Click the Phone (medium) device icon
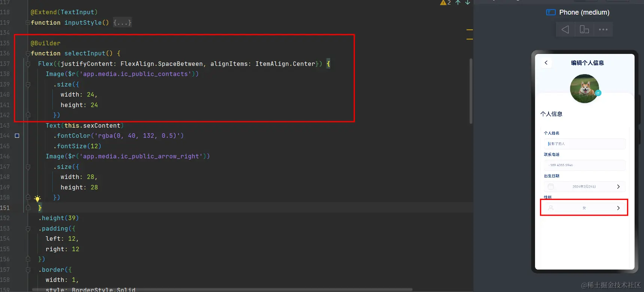The height and width of the screenshot is (292, 644). (551, 12)
